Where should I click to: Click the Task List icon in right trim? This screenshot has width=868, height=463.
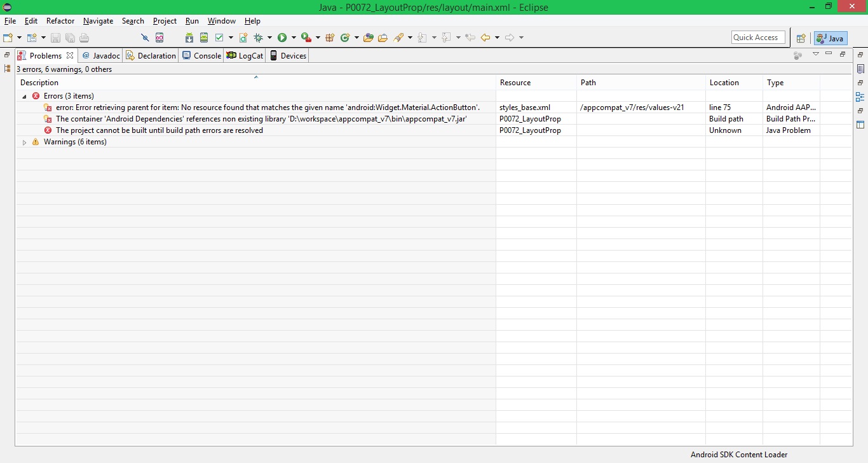point(860,69)
